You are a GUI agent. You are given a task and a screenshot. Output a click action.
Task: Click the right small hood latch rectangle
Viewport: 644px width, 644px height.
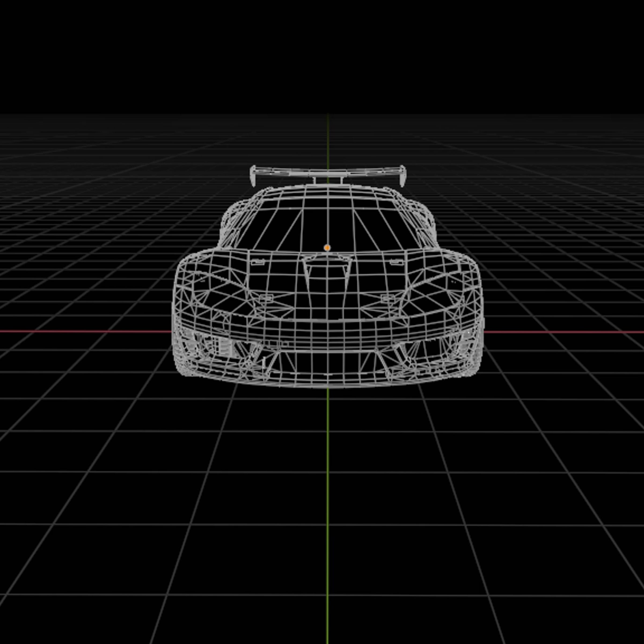coord(397,262)
